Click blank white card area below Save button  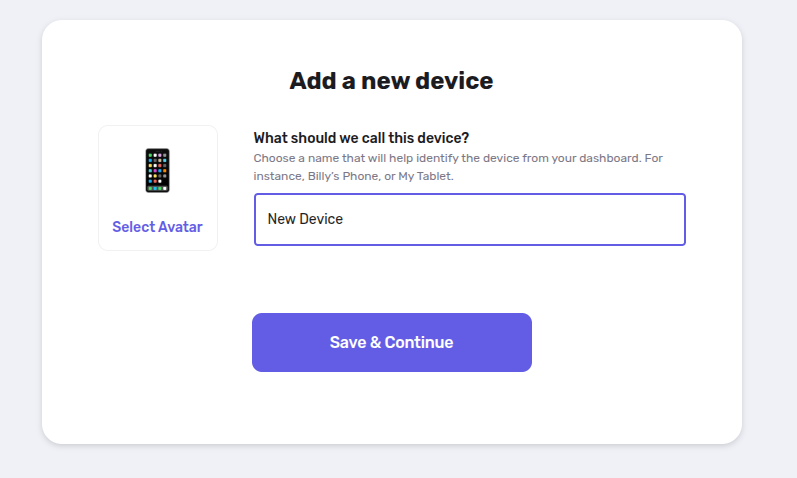pos(392,407)
